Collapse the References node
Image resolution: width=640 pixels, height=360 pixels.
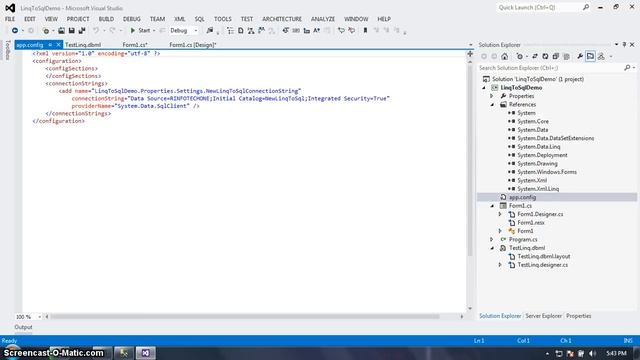[x=492, y=105]
